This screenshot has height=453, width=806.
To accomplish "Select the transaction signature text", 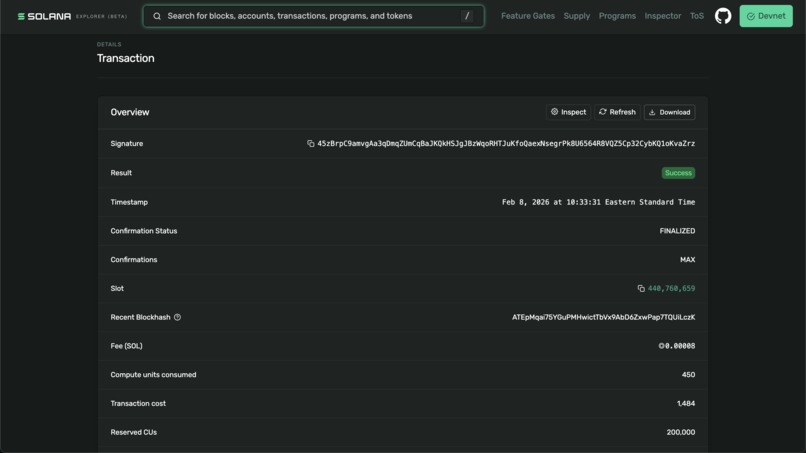I will (506, 143).
